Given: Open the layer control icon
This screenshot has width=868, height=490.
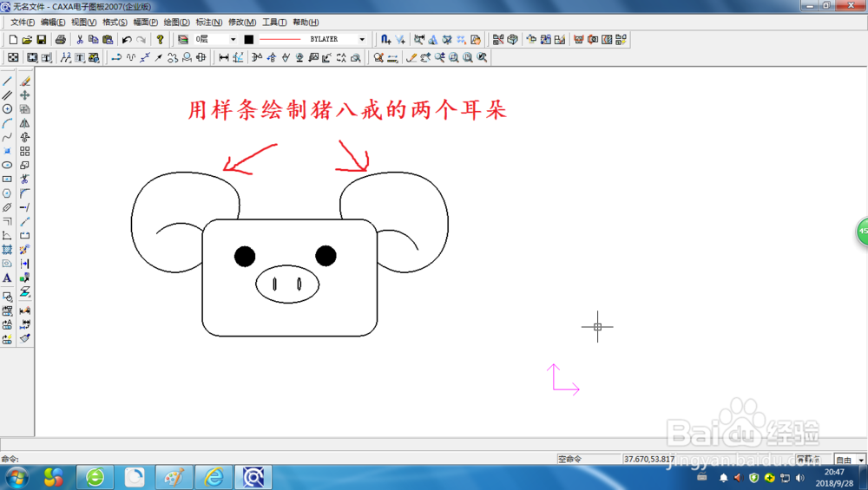Looking at the screenshot, I should point(182,39).
